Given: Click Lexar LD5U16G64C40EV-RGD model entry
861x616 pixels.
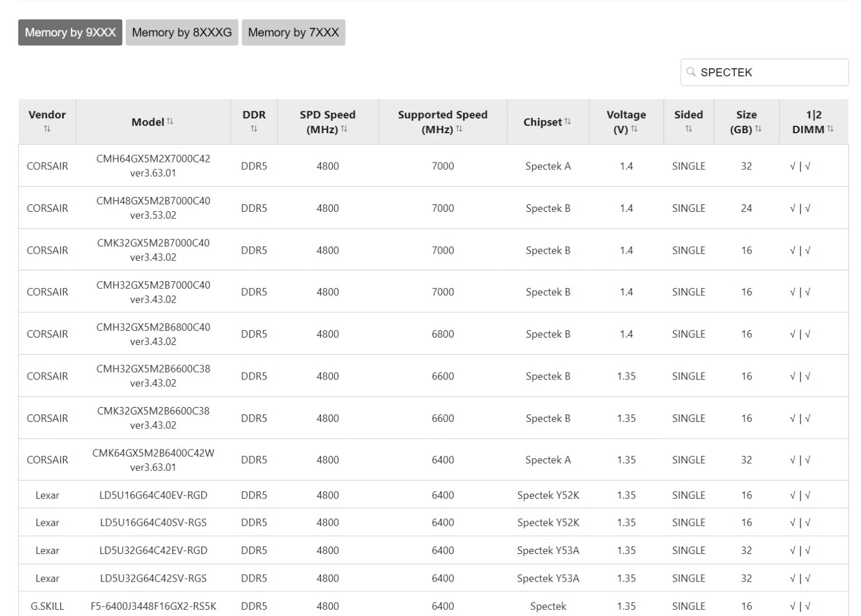Looking at the screenshot, I should (153, 495).
